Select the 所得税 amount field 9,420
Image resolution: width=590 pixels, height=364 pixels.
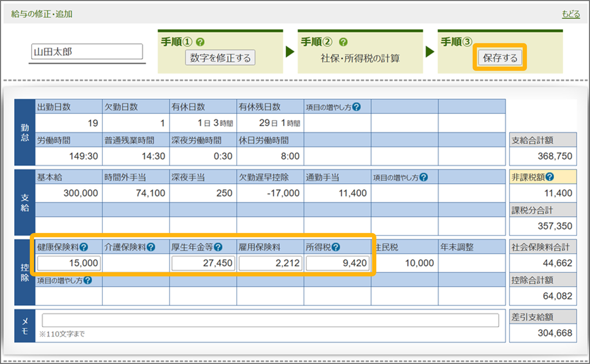(x=338, y=264)
